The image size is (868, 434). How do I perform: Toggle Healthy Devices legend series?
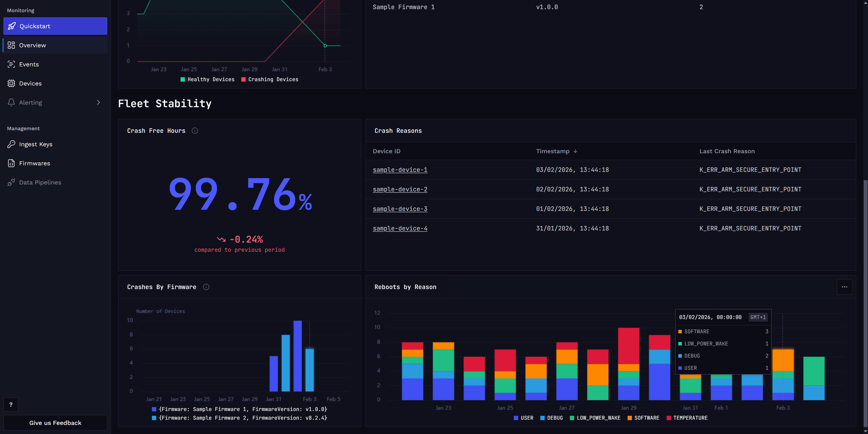coord(207,80)
